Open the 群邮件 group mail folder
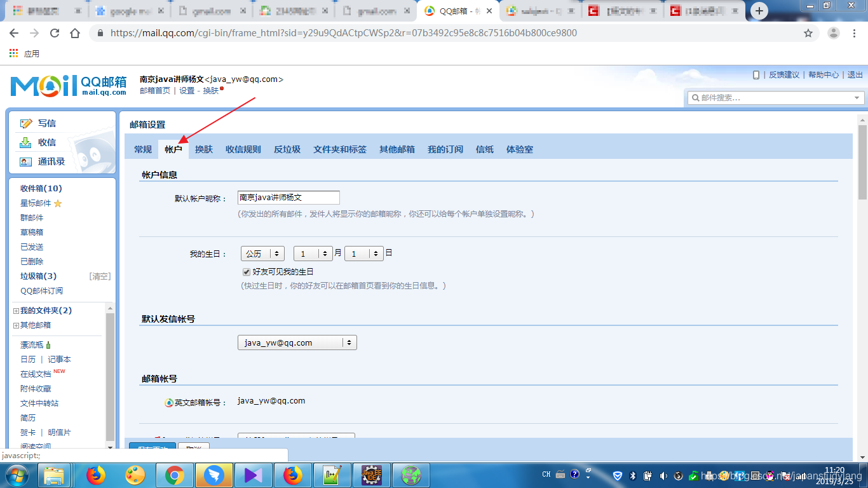 click(x=32, y=218)
